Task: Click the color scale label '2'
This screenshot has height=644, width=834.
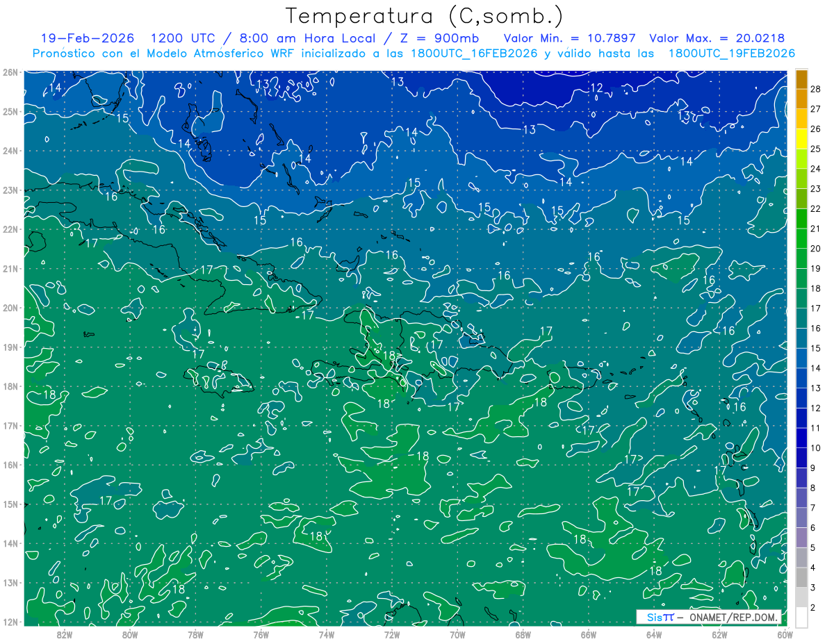Action: 813,607
